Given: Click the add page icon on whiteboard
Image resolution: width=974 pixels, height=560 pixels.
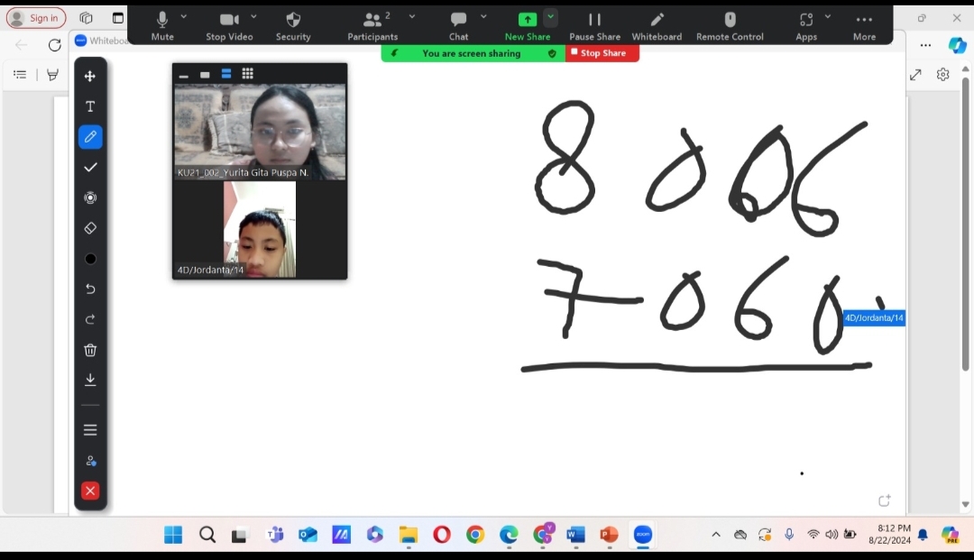Looking at the screenshot, I should click(x=885, y=500).
